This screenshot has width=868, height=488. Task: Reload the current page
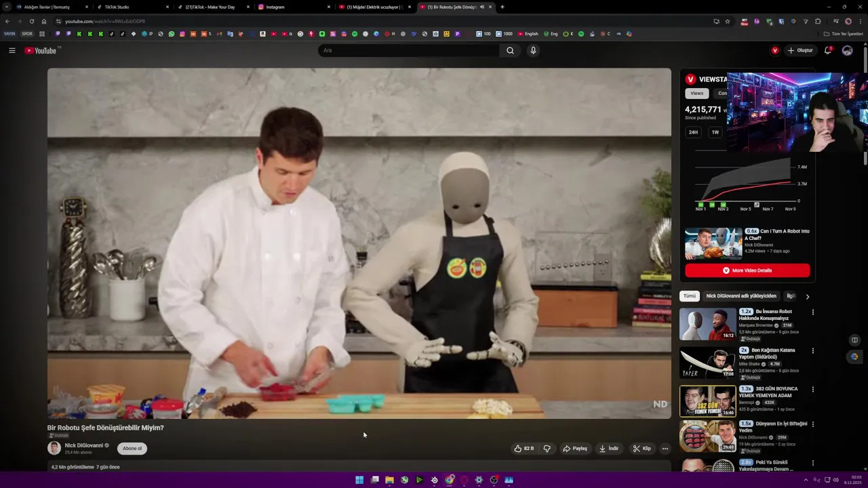pyautogui.click(x=31, y=21)
